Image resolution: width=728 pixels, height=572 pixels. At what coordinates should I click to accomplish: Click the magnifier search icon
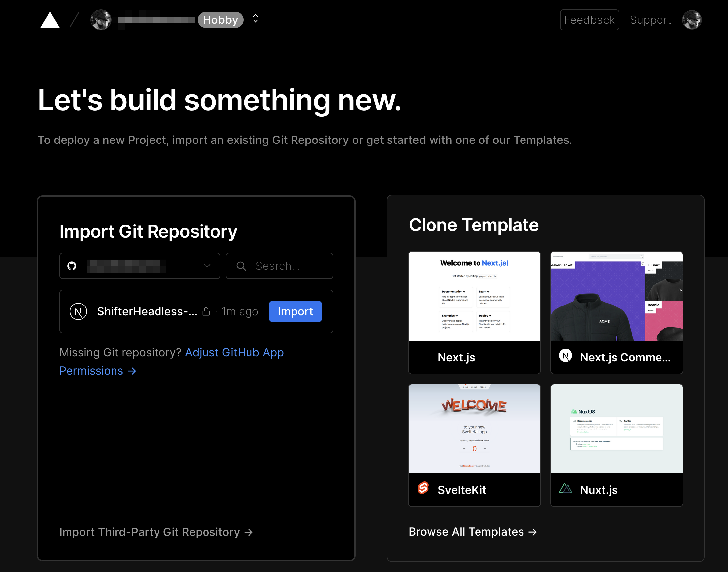(x=241, y=266)
